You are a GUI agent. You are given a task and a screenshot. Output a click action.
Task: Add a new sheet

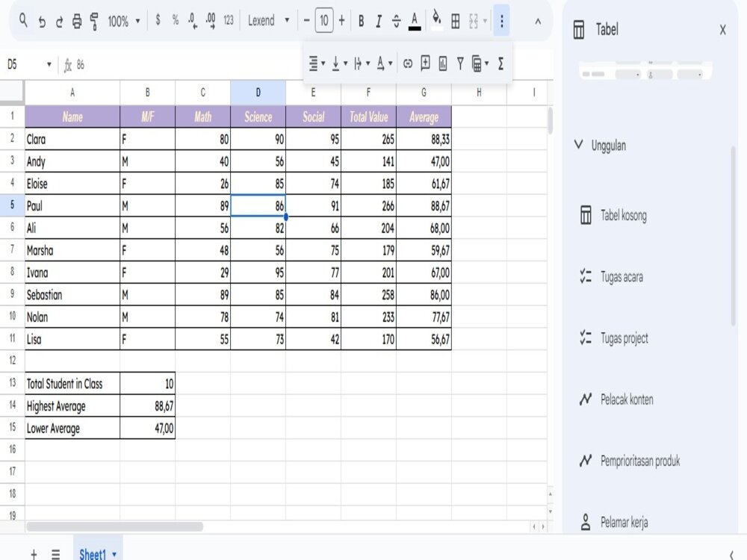(34, 554)
